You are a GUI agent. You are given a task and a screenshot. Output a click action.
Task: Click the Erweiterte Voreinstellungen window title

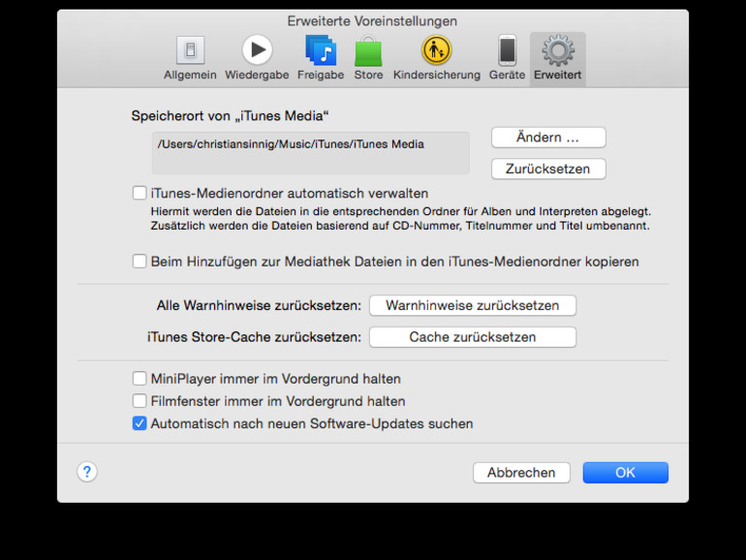(372, 21)
